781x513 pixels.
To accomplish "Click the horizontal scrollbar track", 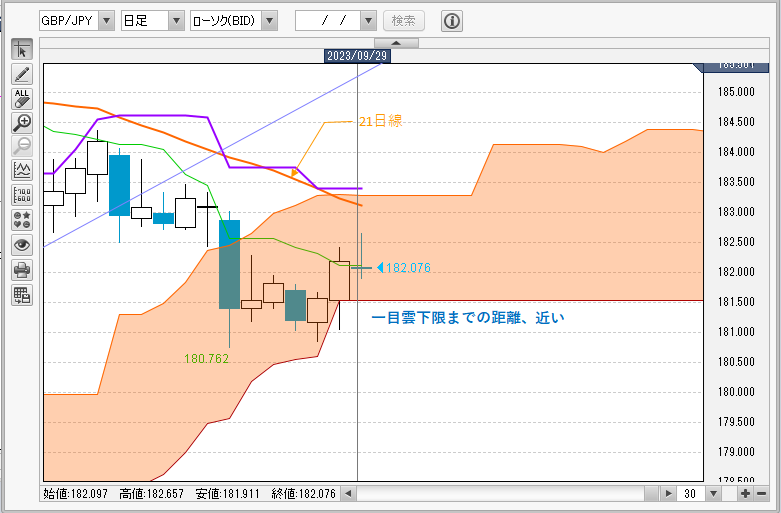I will 500,494.
